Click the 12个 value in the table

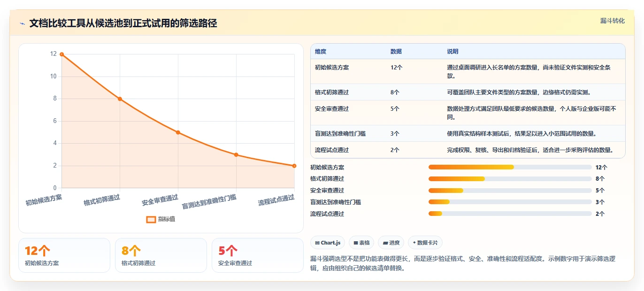point(397,68)
